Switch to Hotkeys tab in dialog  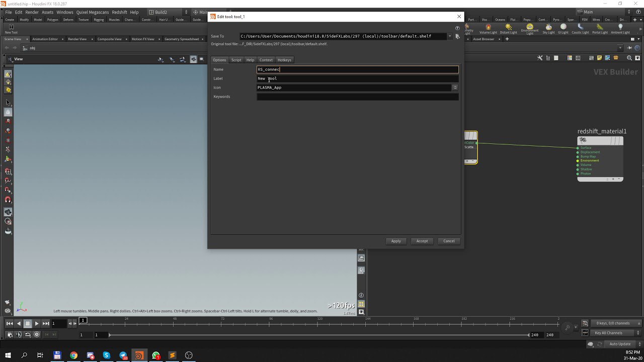click(x=284, y=60)
